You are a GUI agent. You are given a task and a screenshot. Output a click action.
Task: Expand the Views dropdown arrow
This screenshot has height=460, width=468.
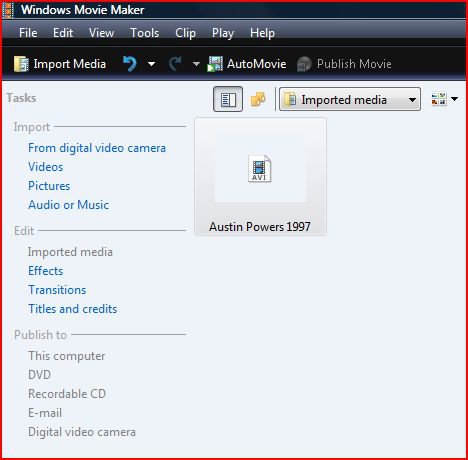pyautogui.click(x=454, y=99)
